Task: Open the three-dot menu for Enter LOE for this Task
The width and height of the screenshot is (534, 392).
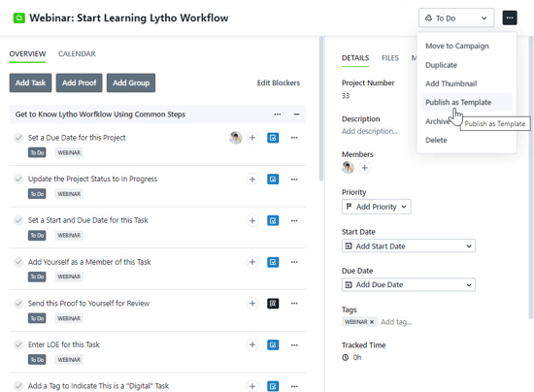Action: [294, 344]
